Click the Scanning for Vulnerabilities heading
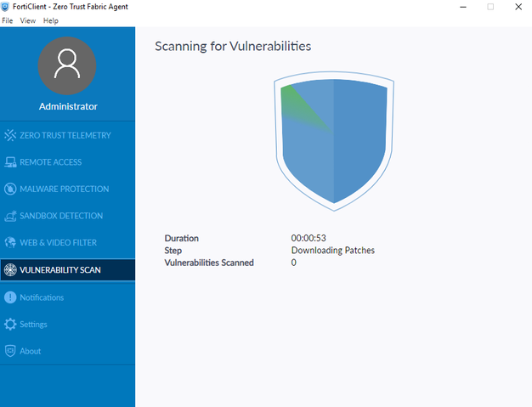 tap(233, 46)
